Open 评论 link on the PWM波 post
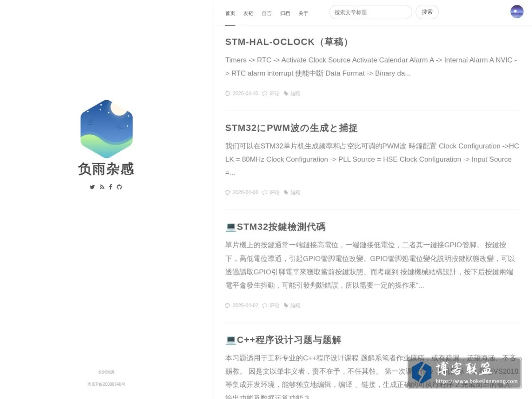532x399 pixels. (x=274, y=192)
